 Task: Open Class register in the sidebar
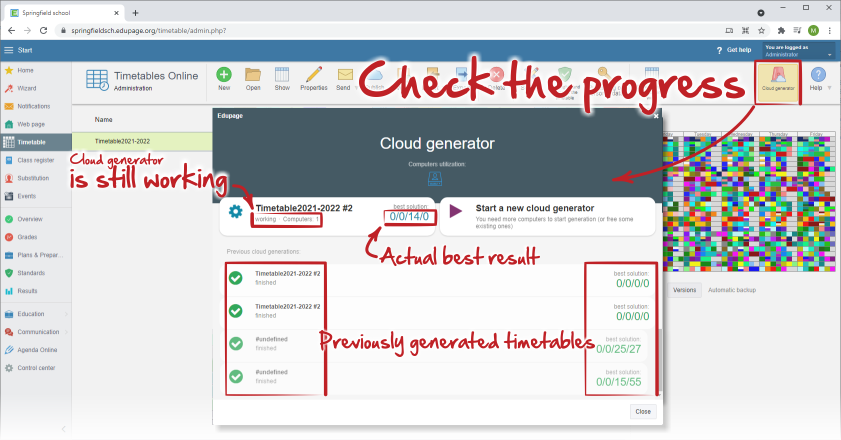click(x=35, y=160)
